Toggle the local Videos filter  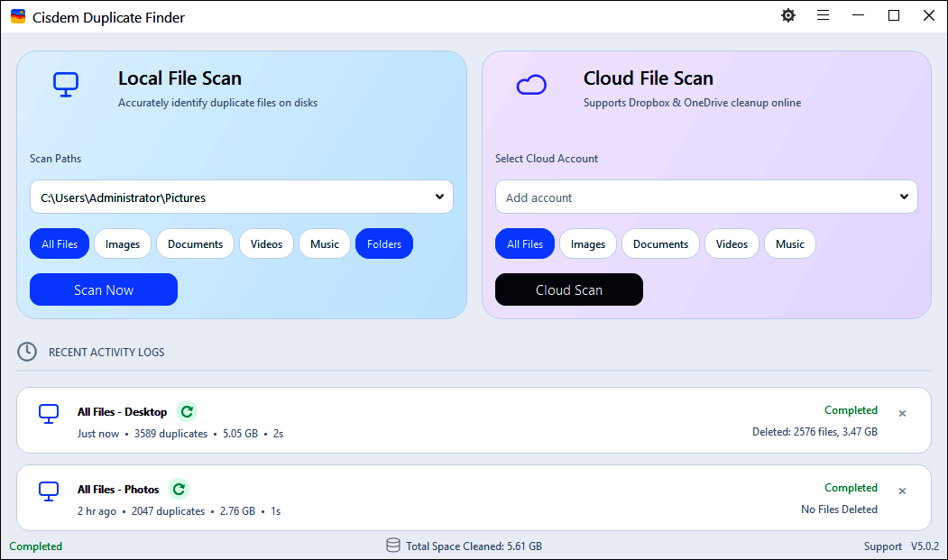[x=267, y=243]
